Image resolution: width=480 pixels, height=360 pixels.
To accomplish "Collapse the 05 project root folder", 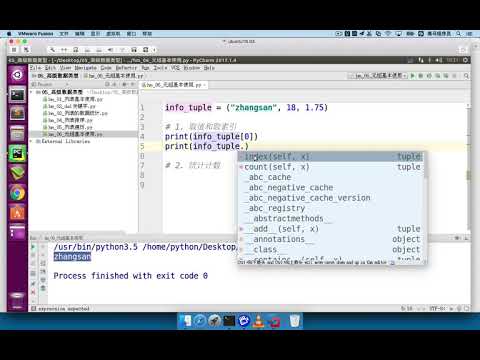I will (x=31, y=92).
